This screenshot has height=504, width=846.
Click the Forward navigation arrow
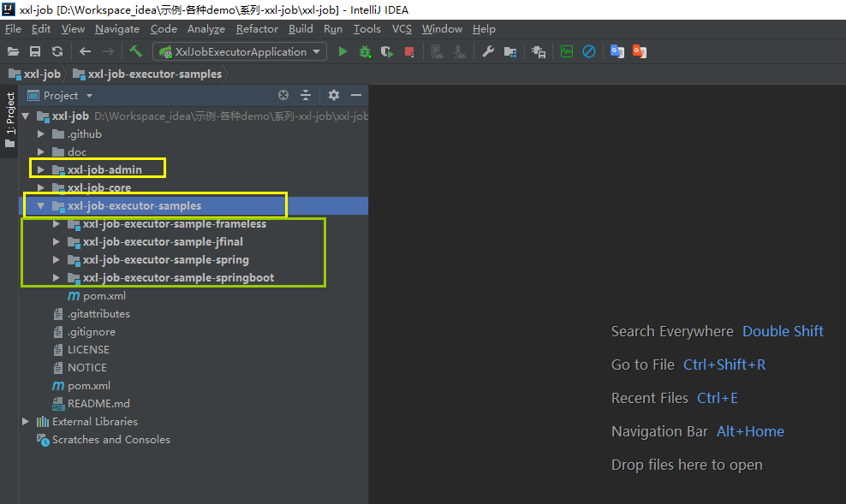point(108,51)
